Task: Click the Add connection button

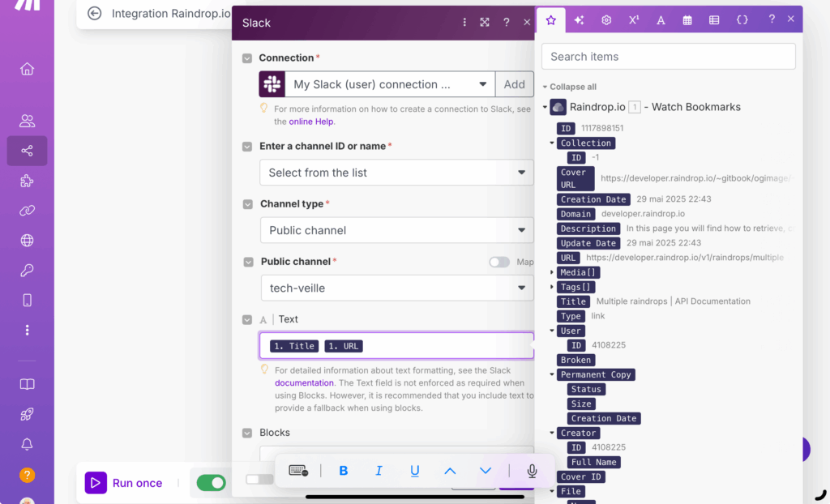Action: 515,84
